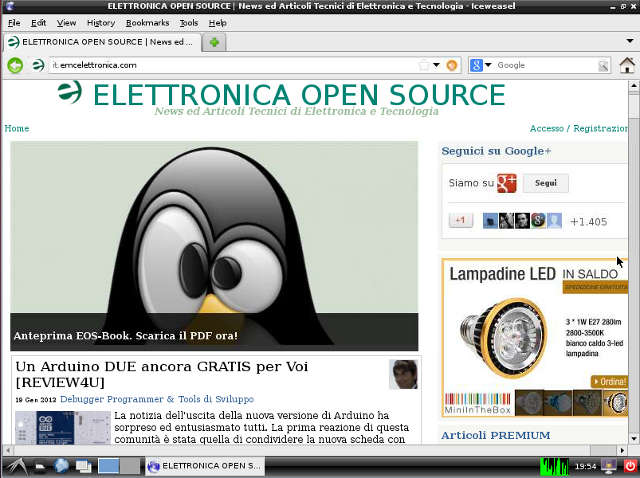Image resolution: width=640 pixels, height=478 pixels.
Task: Click the author avatar next to Arduino article
Action: (x=403, y=374)
